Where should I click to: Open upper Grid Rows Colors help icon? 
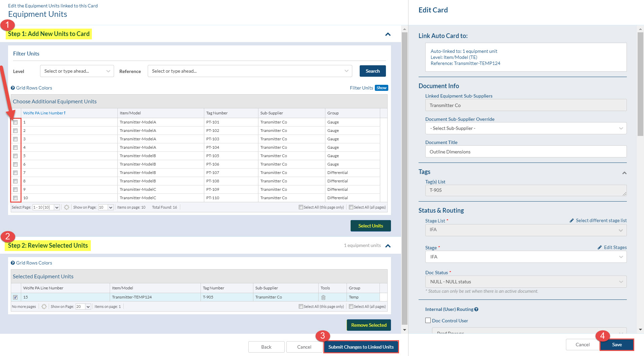coord(13,88)
